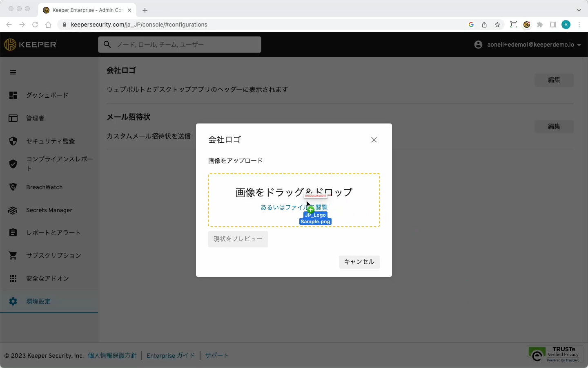Bookmark this page with the star icon
This screenshot has width=588, height=368.
(497, 25)
